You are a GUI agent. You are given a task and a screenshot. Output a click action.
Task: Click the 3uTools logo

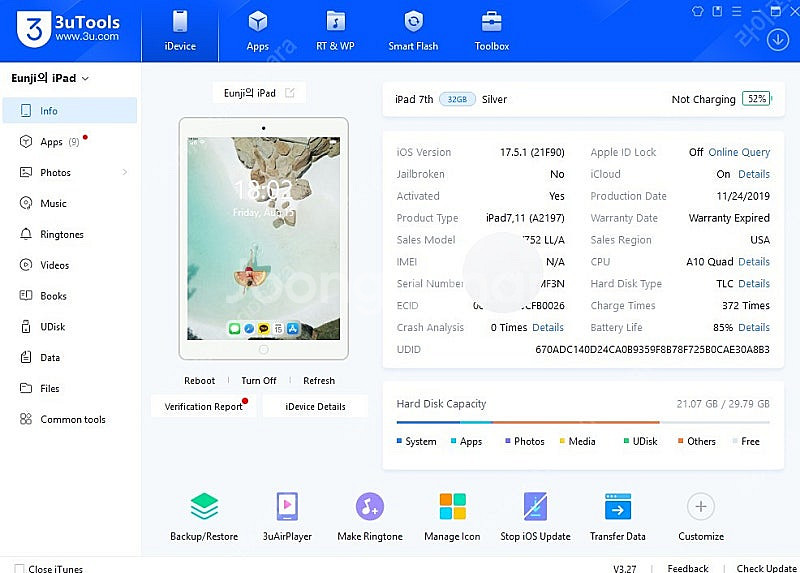[x=68, y=29]
